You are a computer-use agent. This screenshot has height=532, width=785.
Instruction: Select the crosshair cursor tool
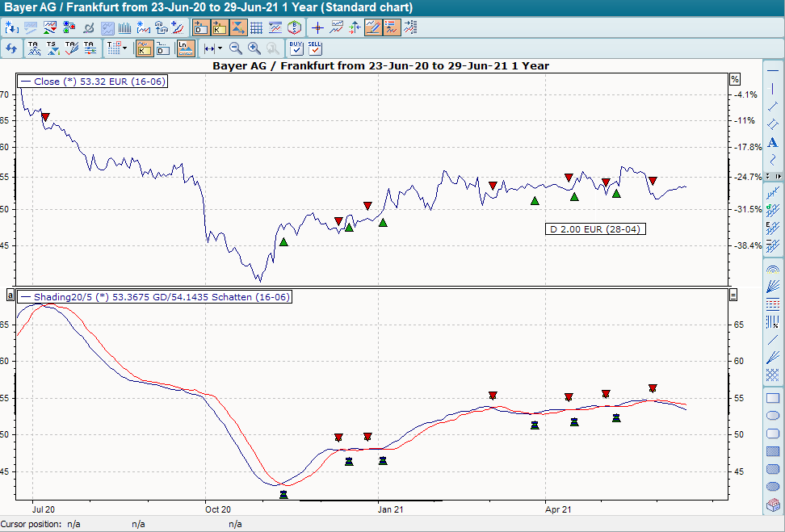(x=317, y=27)
